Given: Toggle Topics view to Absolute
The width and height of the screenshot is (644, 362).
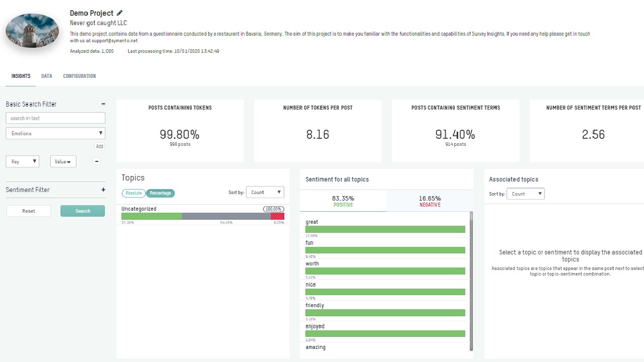Looking at the screenshot, I should 134,193.
